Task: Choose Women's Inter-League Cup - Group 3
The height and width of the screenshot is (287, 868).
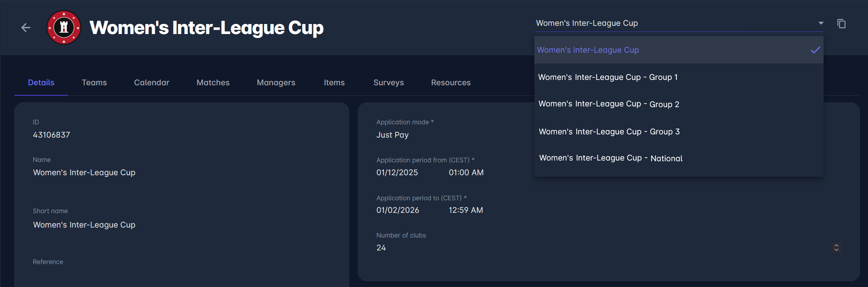Action: coord(679,131)
